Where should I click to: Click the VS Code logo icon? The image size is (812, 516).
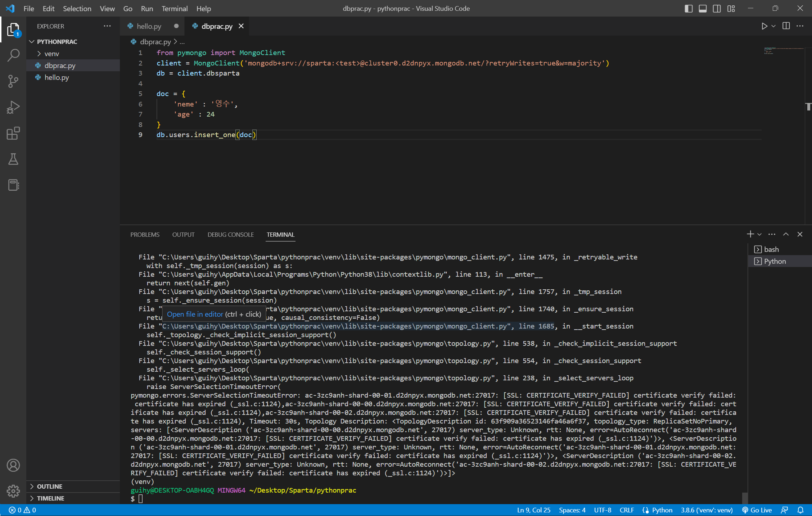tap(10, 8)
